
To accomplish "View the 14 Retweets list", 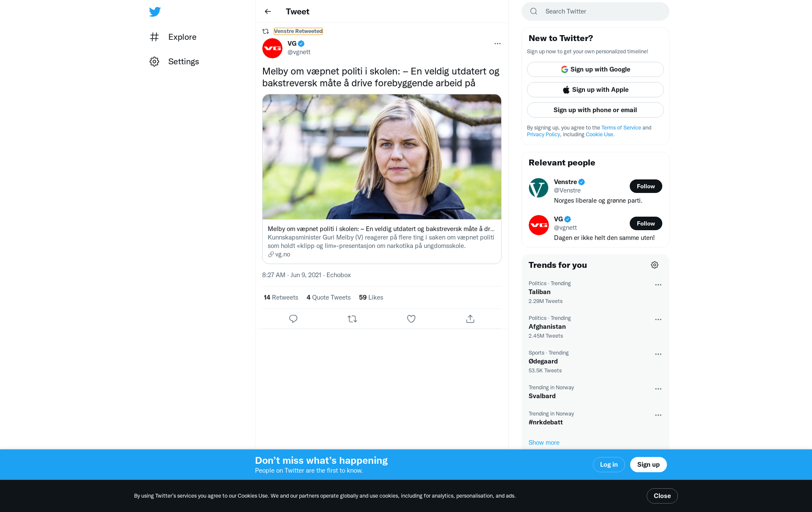I will 281,297.
